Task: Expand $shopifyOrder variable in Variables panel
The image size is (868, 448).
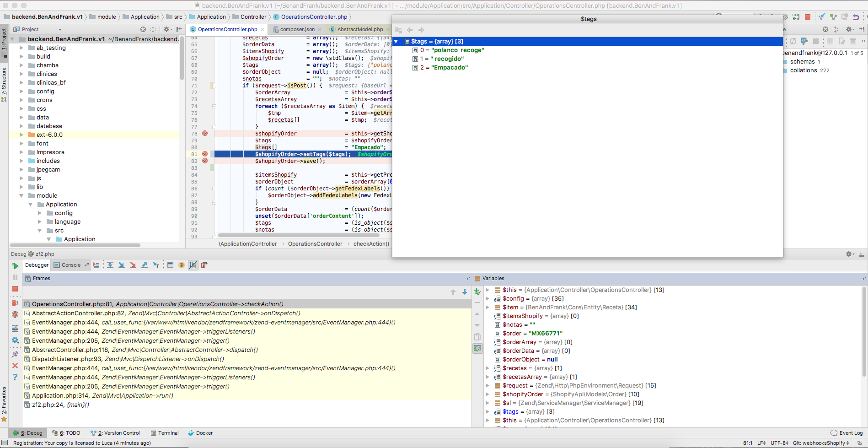Action: click(x=488, y=394)
